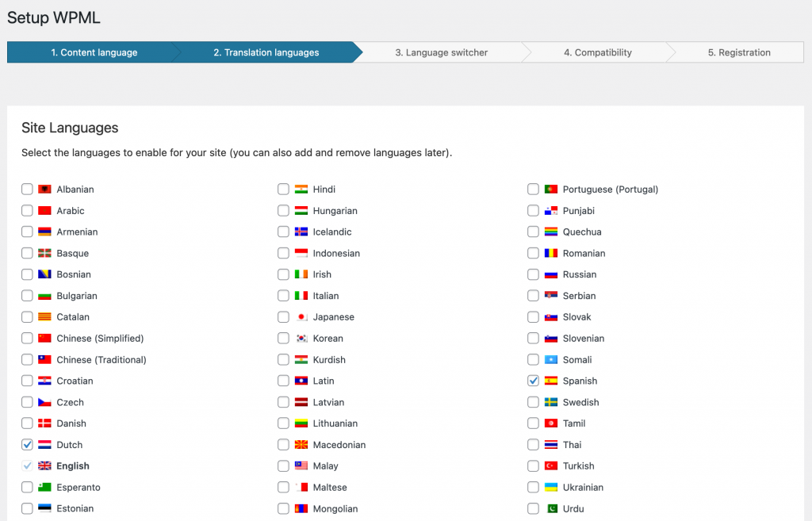Viewport: 812px width, 521px height.
Task: Tick the Chinese (Simplified) checkbox
Action: tap(27, 338)
